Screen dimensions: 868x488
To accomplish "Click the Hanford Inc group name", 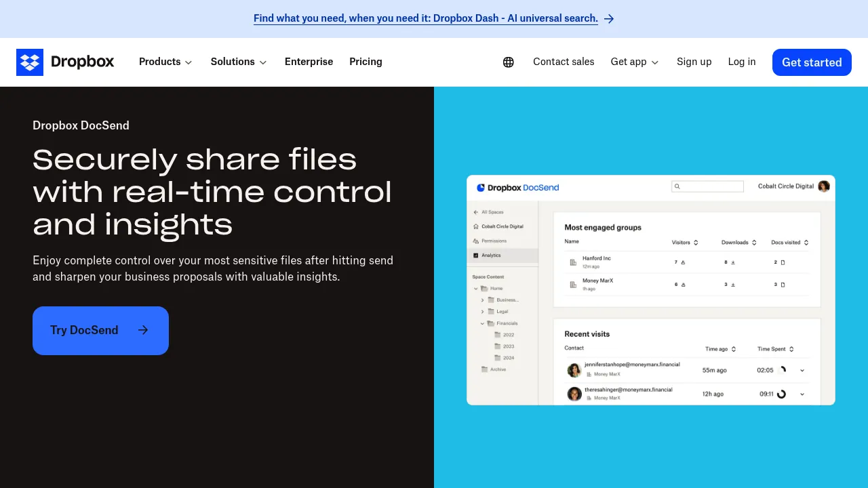I will tap(597, 258).
